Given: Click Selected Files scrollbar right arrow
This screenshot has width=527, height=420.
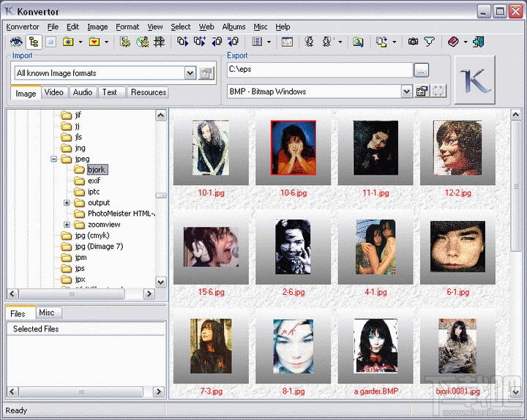Looking at the screenshot, I should [x=159, y=391].
